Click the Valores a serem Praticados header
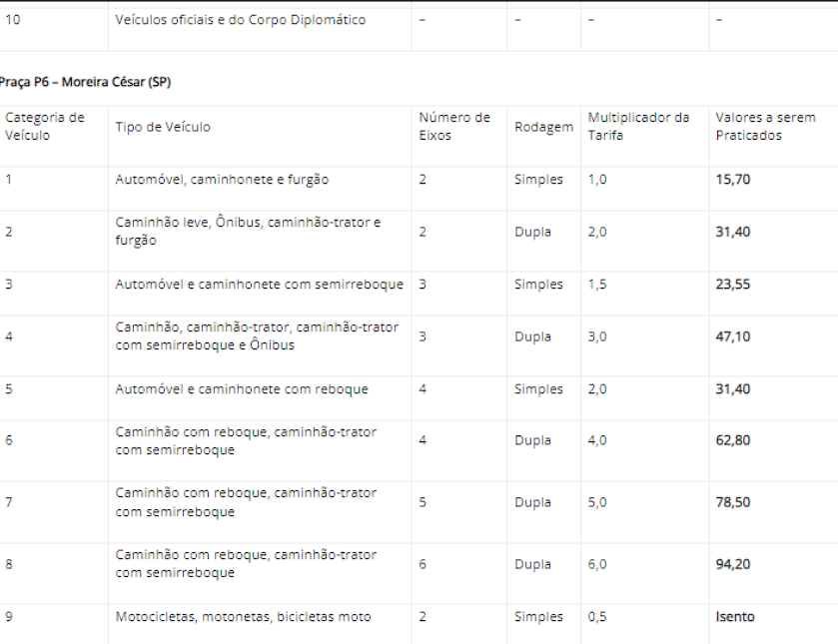 765,126
